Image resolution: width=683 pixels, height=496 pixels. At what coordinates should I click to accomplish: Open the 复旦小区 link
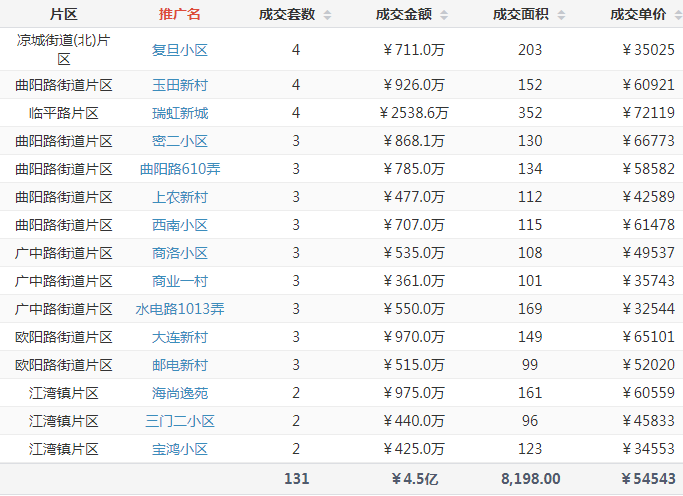(x=180, y=50)
